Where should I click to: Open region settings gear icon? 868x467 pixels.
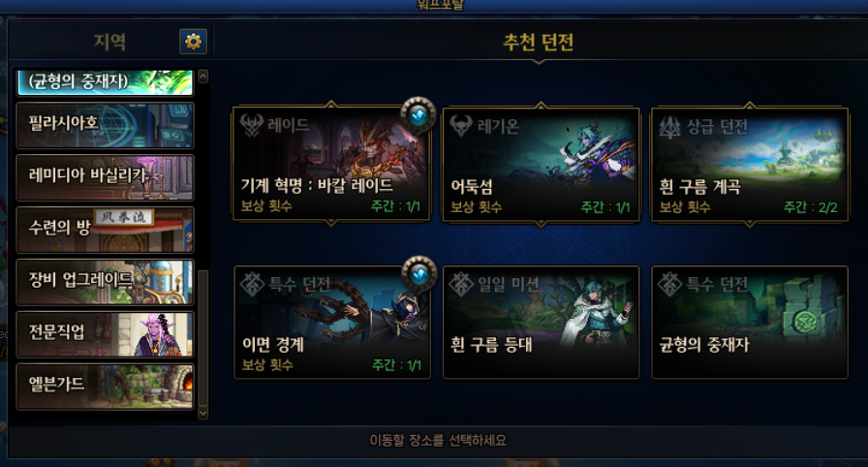coord(193,42)
